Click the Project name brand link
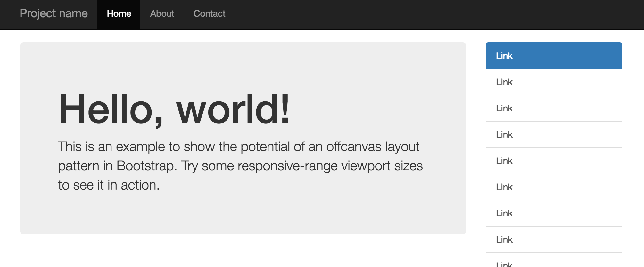 tap(54, 13)
